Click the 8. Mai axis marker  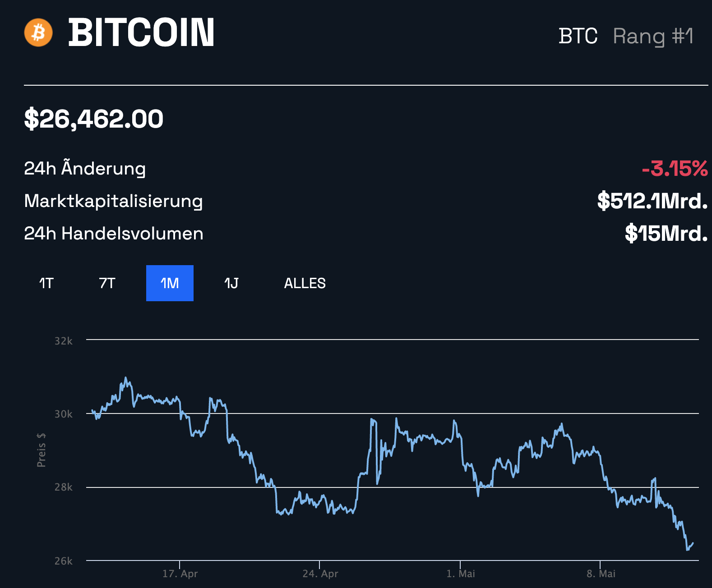[601, 574]
